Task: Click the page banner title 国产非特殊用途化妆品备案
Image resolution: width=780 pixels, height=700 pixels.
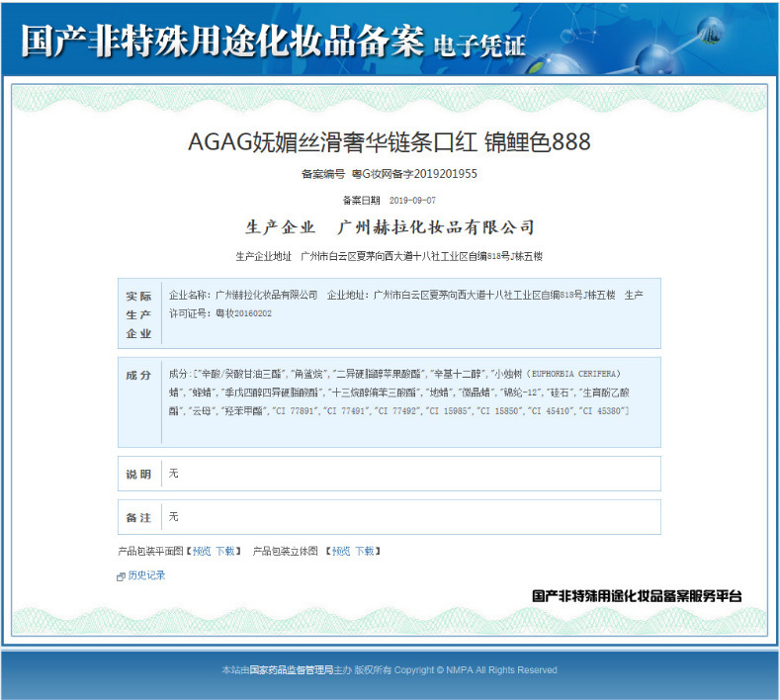Action: (x=222, y=41)
